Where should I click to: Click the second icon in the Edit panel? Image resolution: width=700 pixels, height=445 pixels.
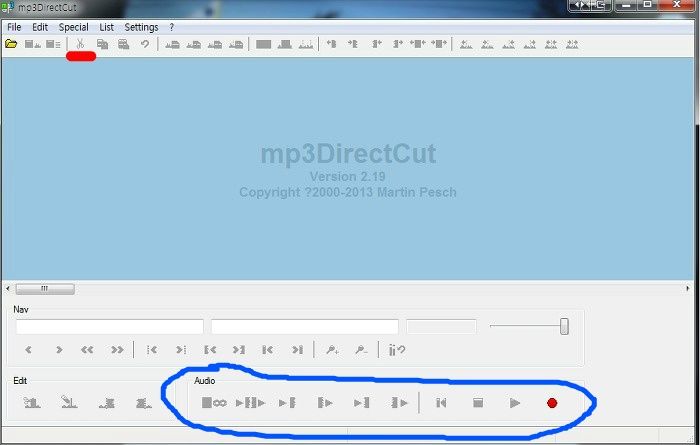(69, 402)
